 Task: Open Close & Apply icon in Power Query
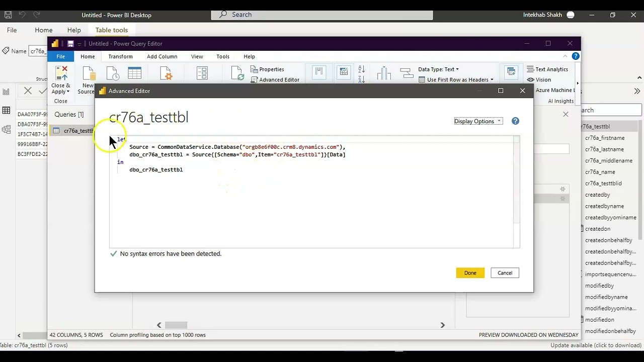point(61,73)
